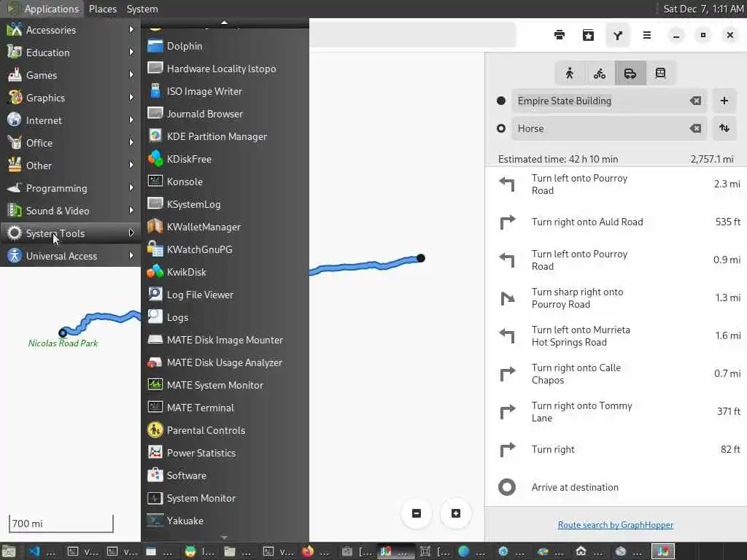Click the Empire State Building input field
747x560 pixels.
[x=610, y=101]
